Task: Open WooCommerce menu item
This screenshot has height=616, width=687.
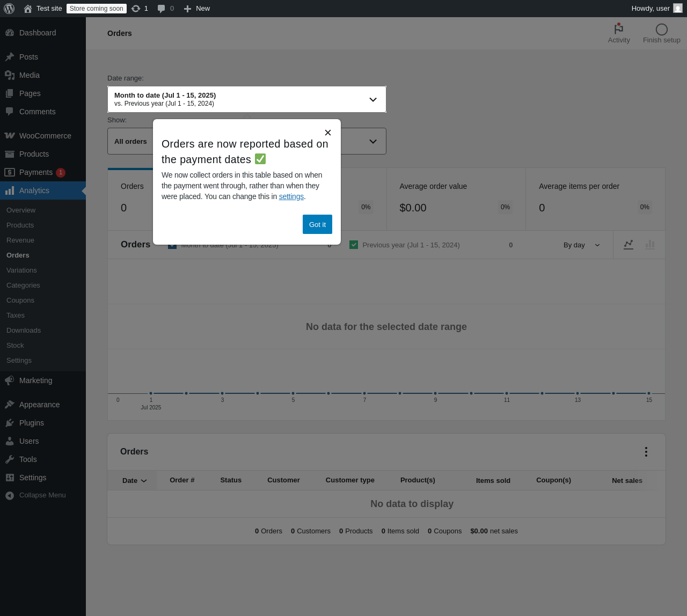Action: click(43, 136)
